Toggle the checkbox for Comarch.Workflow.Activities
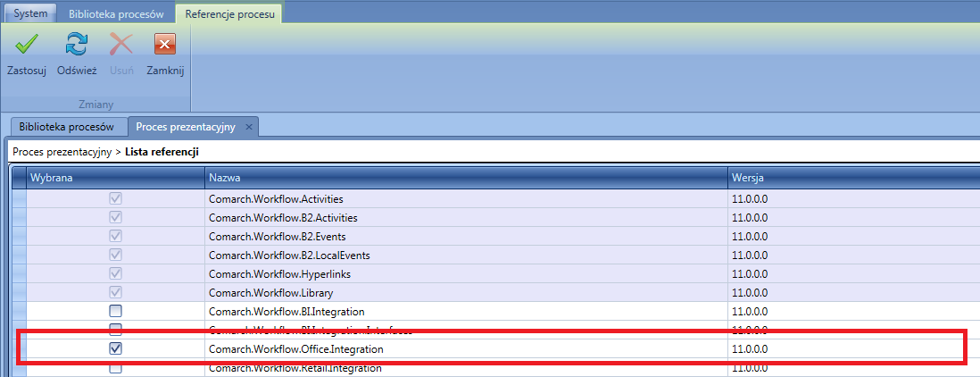 (x=116, y=199)
